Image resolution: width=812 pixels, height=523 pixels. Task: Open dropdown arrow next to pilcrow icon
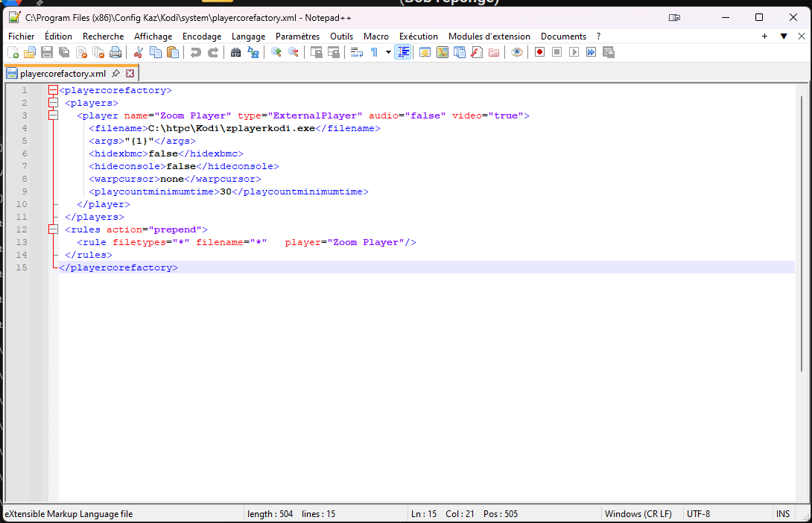(x=388, y=52)
